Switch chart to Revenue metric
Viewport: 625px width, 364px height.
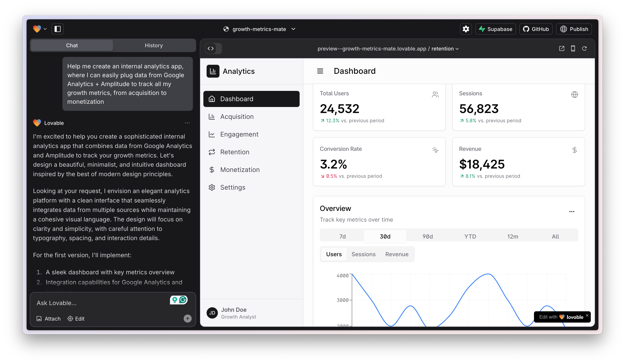[397, 254]
